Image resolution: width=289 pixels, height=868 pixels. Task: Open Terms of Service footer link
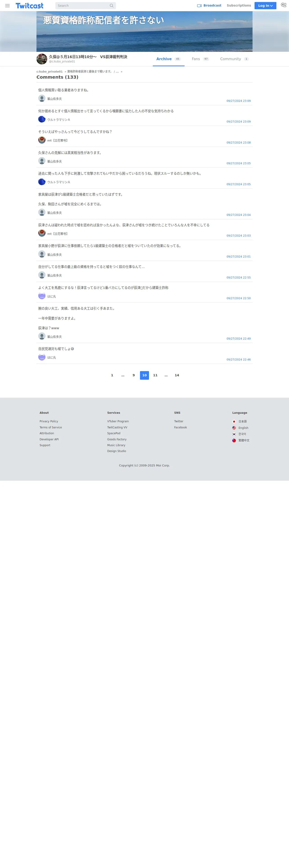[50, 428]
